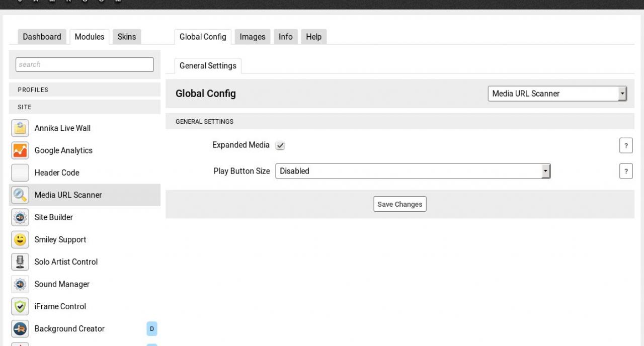
Task: Click the D badge next to Background Creator
Action: [151, 328]
